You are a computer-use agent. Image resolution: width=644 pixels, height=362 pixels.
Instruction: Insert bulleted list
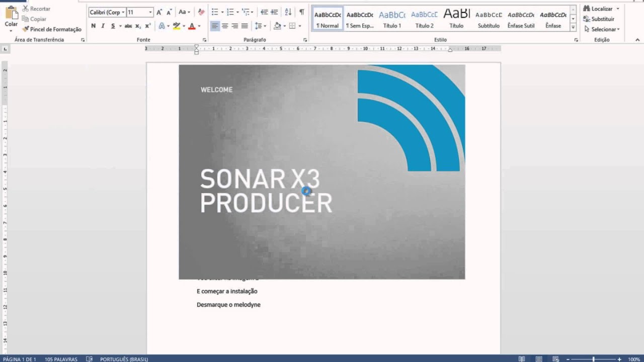coord(215,12)
